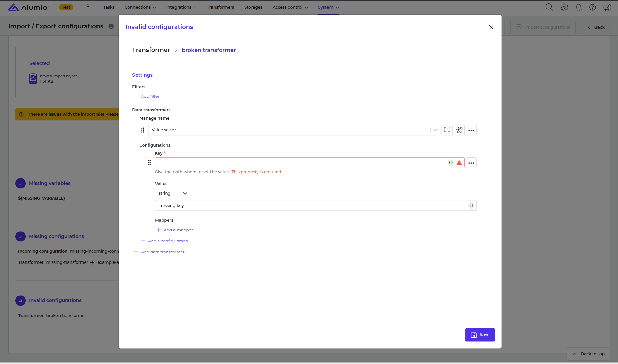618x364 pixels.
Task: Click the documentation book icon beside Value setter
Action: click(x=447, y=130)
